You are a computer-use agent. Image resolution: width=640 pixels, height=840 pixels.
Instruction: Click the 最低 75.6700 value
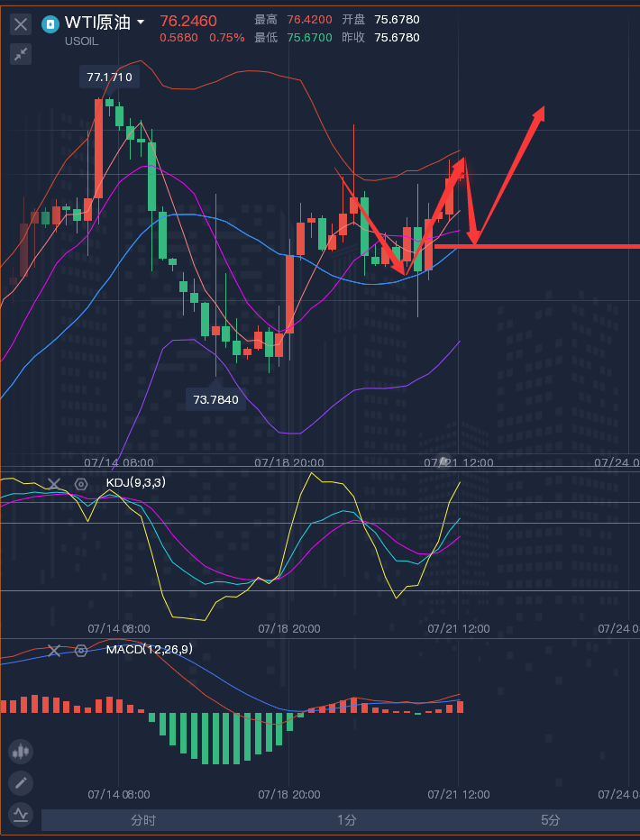coord(309,38)
